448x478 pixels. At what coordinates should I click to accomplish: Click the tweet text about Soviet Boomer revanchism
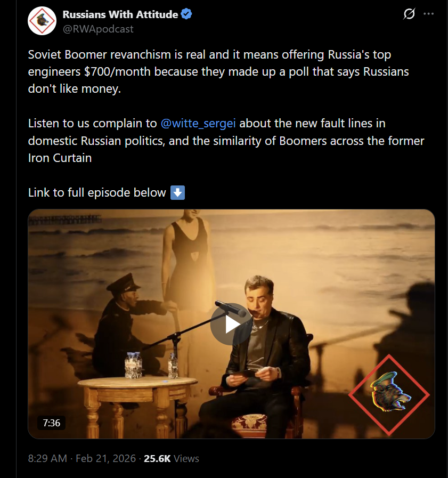tap(213, 72)
